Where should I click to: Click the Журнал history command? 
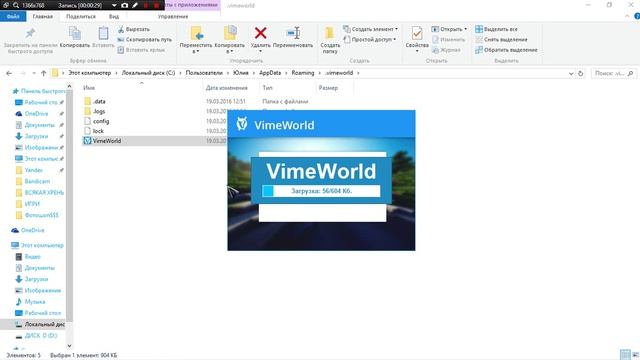pyautogui.click(x=446, y=50)
